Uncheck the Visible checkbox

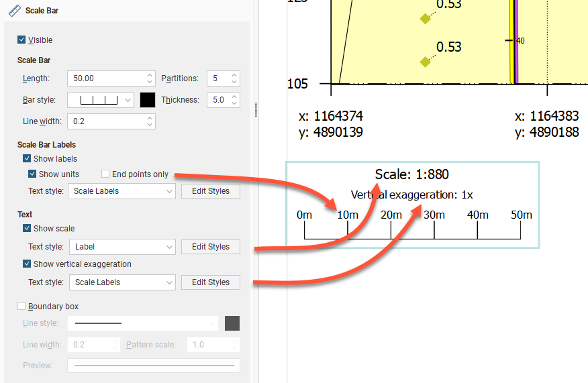[22, 40]
